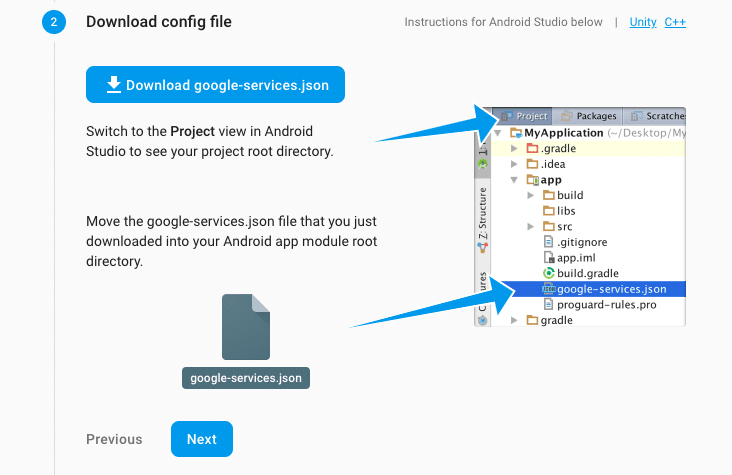Expand the .gradle folder arrow

pos(514,149)
